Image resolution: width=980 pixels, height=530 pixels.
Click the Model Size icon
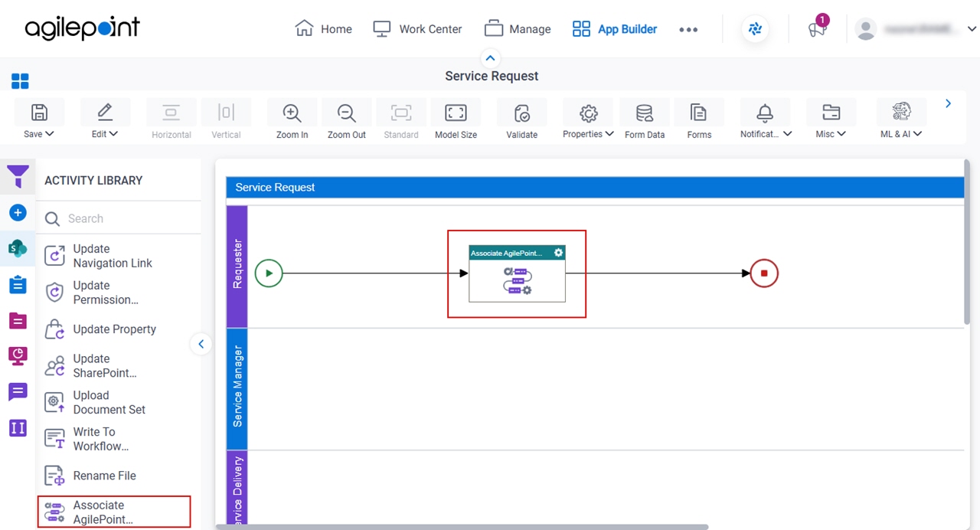point(456,113)
